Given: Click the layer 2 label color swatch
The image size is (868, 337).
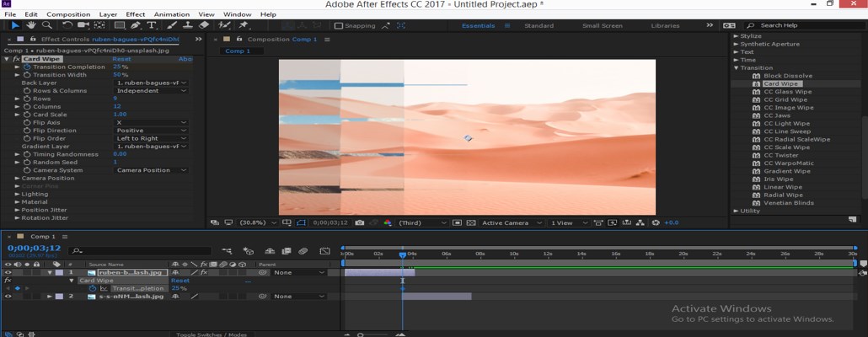Looking at the screenshot, I should tap(59, 297).
